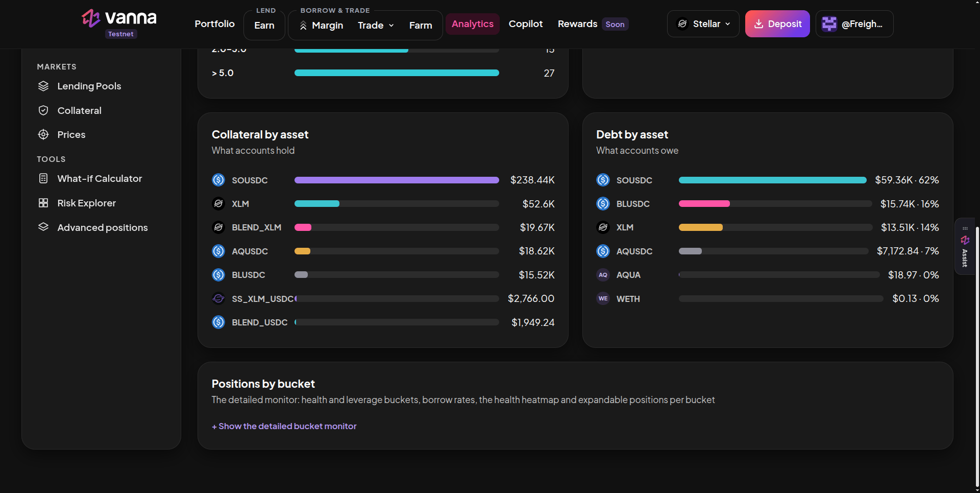980x493 pixels.
Task: Click the BLUSDC pink debt bar
Action: (x=704, y=203)
